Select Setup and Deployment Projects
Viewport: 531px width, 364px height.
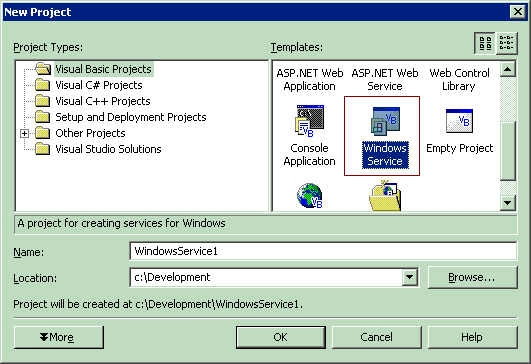[x=131, y=117]
